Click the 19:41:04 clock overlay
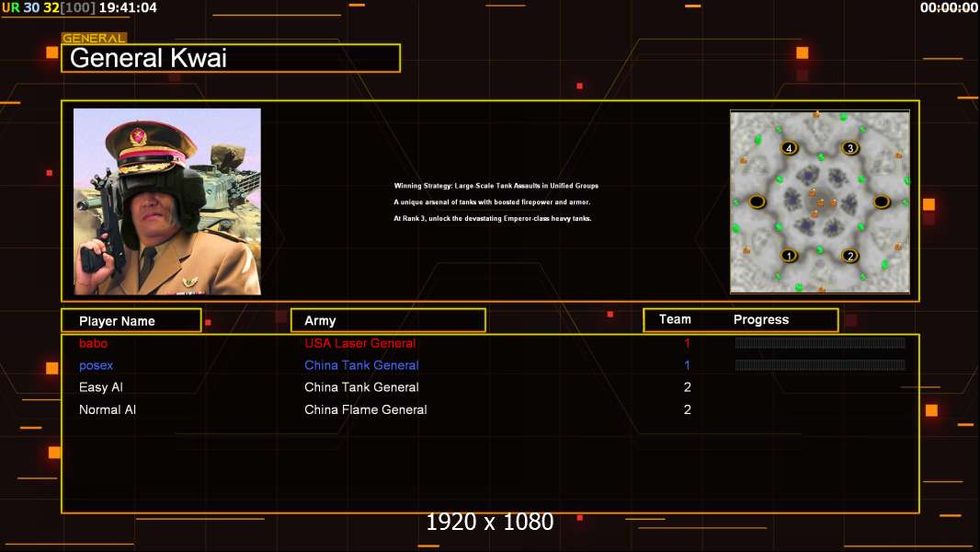This screenshot has width=980, height=552. tap(128, 8)
